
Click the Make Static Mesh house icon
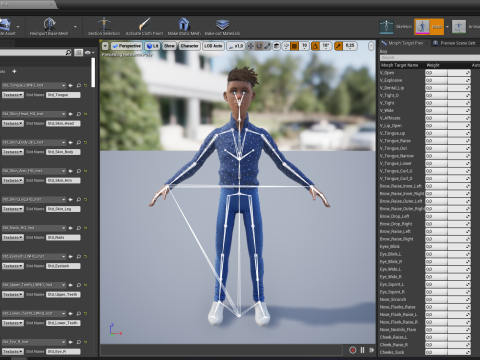click(184, 24)
